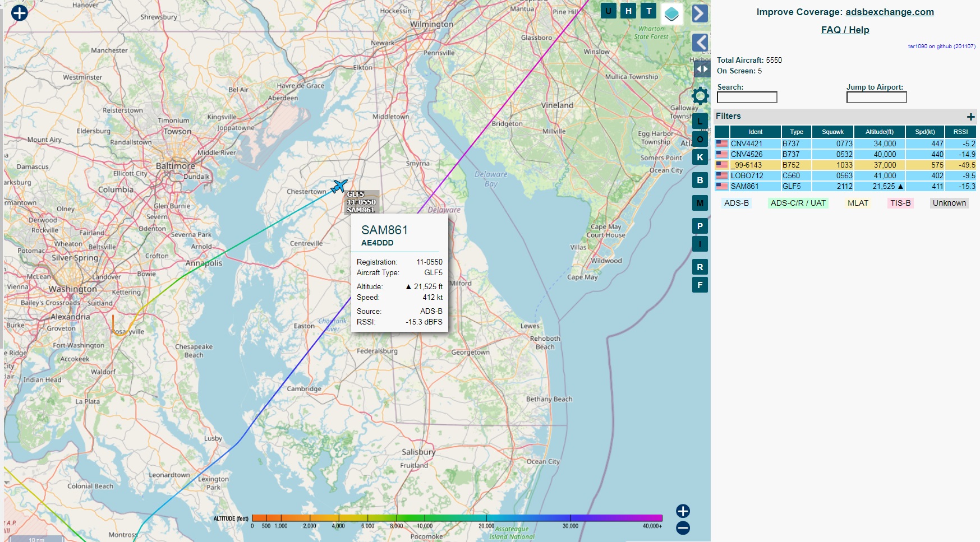
Task: Toggle the B map button
Action: pyautogui.click(x=700, y=180)
